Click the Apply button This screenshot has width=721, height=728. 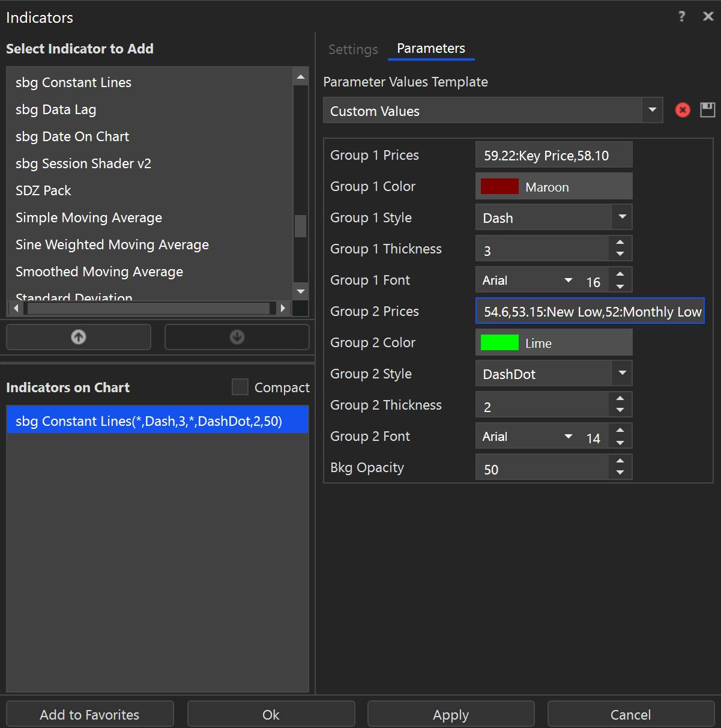tap(450, 714)
